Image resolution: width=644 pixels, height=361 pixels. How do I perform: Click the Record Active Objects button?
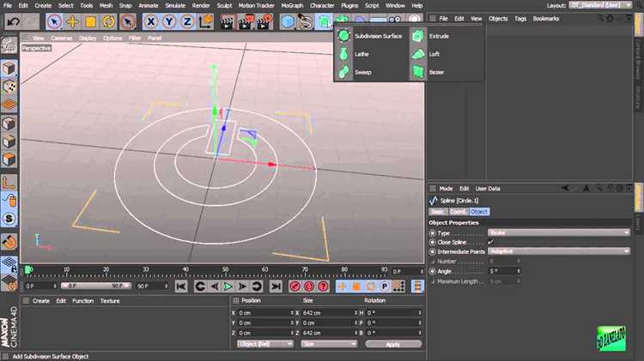tap(295, 286)
